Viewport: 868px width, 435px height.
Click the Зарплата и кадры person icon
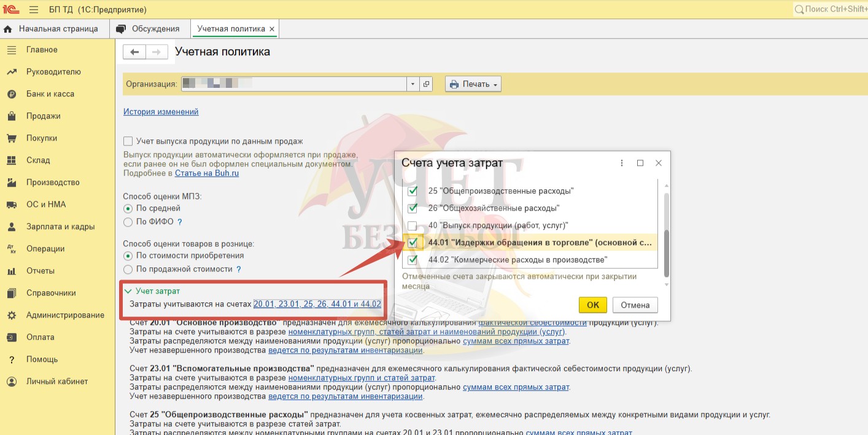pyautogui.click(x=11, y=227)
